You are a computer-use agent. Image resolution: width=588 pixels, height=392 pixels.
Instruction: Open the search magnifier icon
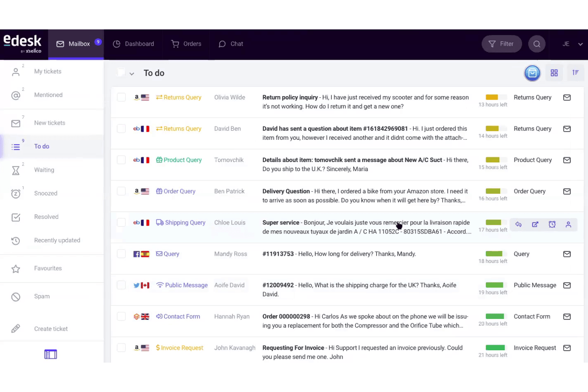point(537,44)
